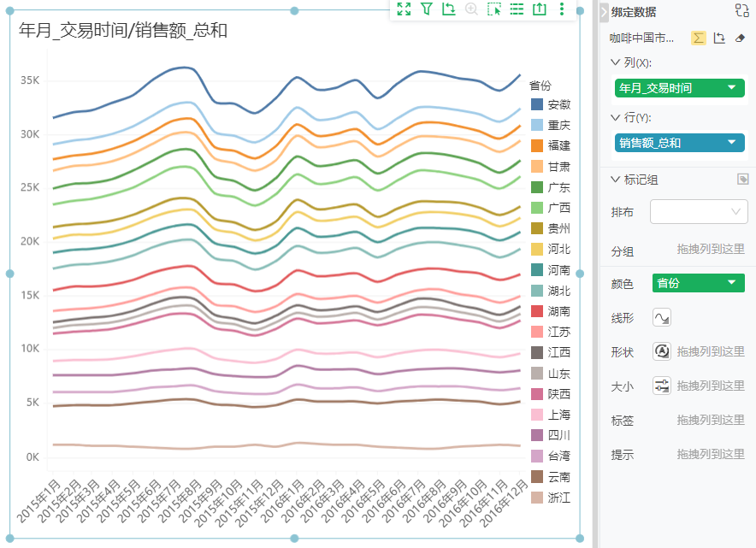Open the 销售额_总和 field dropdown

tap(732, 143)
